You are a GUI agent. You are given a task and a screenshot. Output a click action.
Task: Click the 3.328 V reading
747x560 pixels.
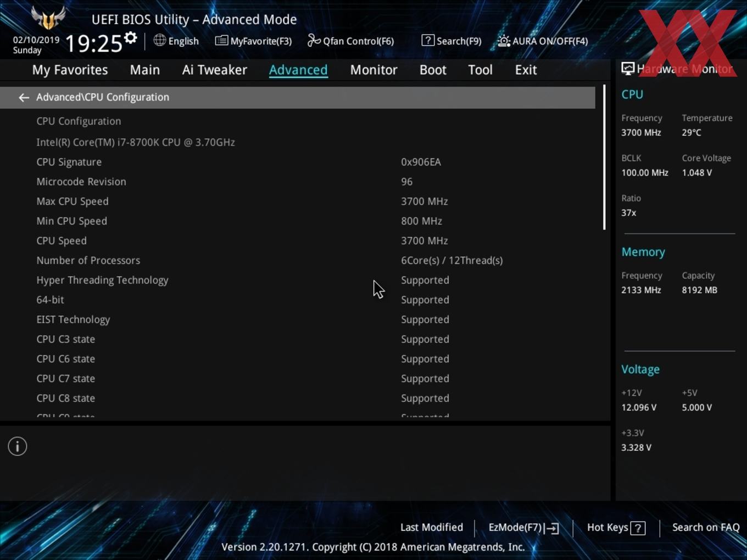636,448
